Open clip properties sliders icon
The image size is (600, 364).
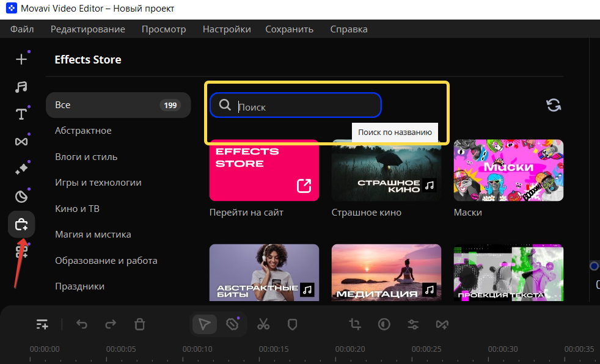[x=413, y=324]
